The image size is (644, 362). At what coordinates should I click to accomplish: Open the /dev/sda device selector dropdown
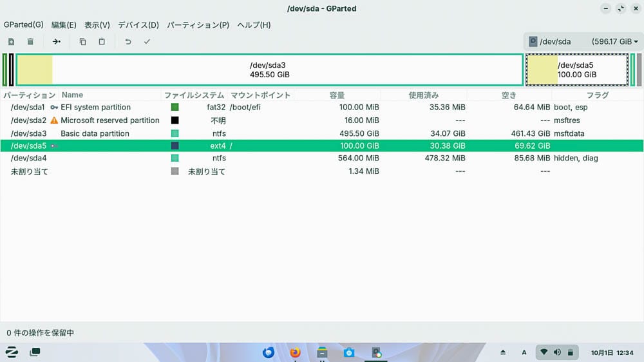tap(583, 42)
